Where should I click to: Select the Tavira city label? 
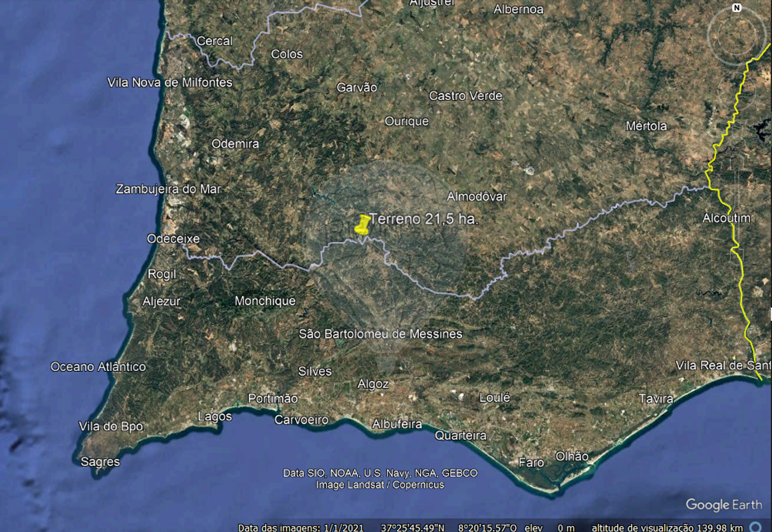pyautogui.click(x=656, y=398)
